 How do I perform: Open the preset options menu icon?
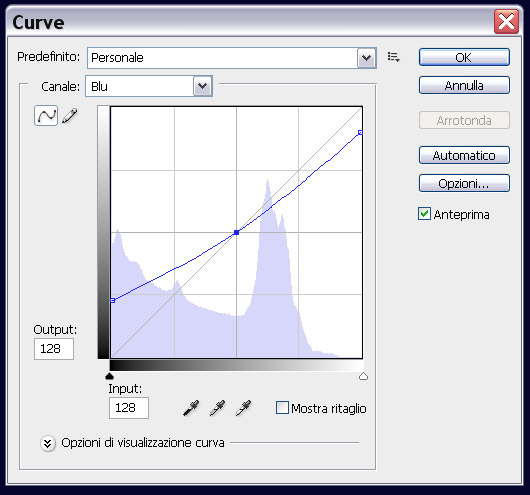coord(393,57)
